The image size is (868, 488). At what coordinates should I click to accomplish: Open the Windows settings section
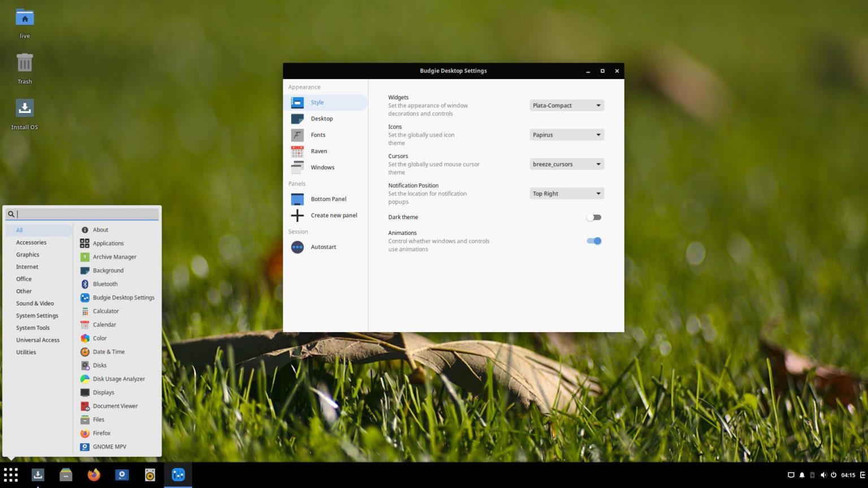click(322, 167)
